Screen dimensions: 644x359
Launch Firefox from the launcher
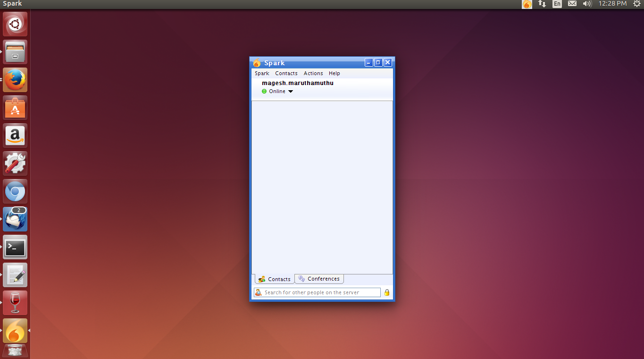15,80
